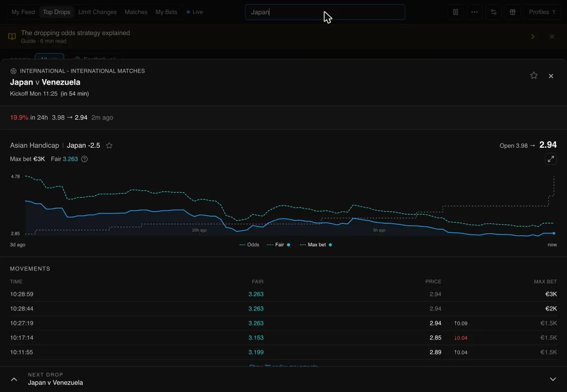The width and height of the screenshot is (567, 392).
Task: Read 'The dropping odds strategy explained' guide
Action: pos(76,33)
